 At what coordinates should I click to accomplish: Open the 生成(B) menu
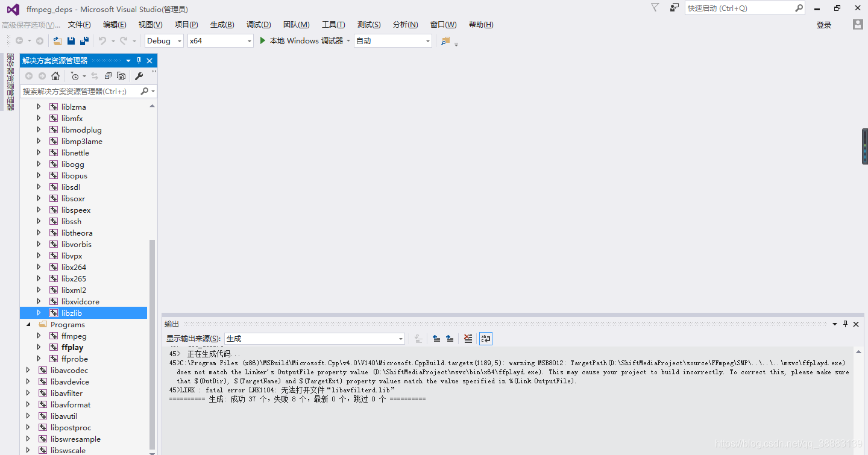coord(222,25)
